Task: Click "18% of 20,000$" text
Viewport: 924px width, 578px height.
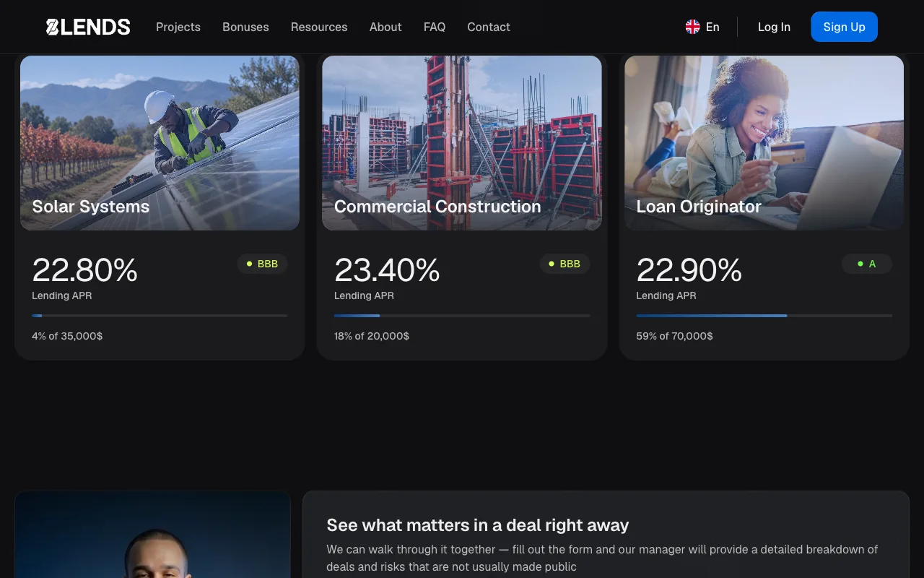Action: coord(372,336)
